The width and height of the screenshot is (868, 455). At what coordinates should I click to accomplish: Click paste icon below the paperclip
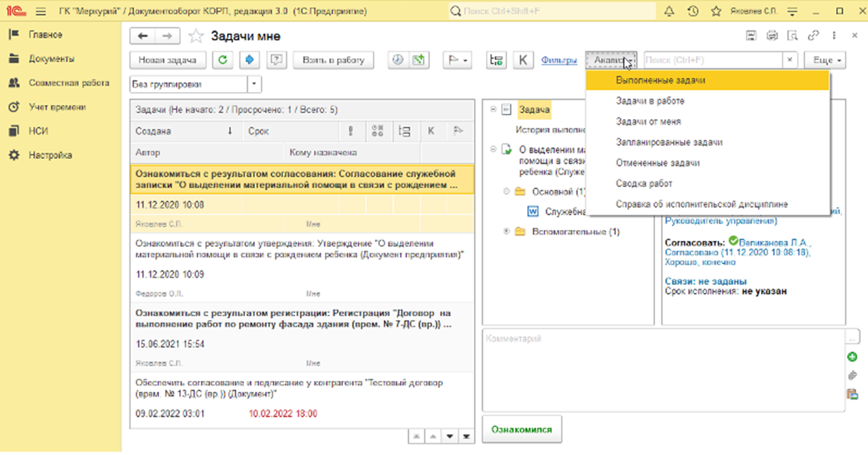[x=852, y=394]
